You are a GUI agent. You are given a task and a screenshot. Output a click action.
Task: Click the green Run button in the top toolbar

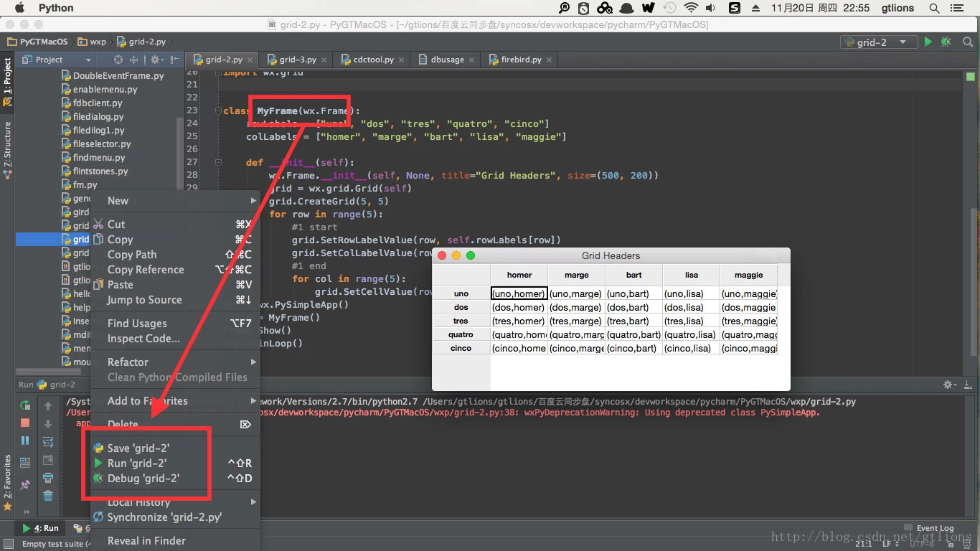(928, 42)
